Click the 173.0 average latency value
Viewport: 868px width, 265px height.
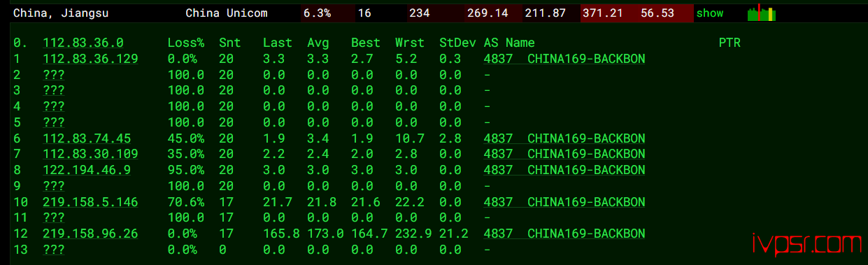[x=325, y=234]
